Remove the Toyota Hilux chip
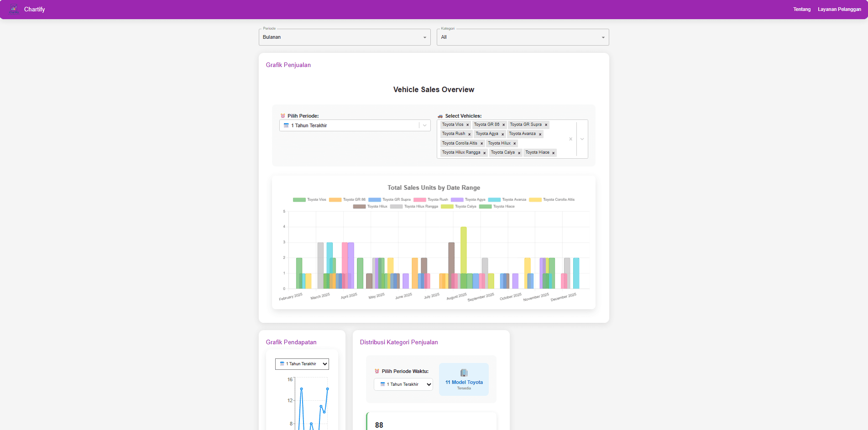 [514, 144]
